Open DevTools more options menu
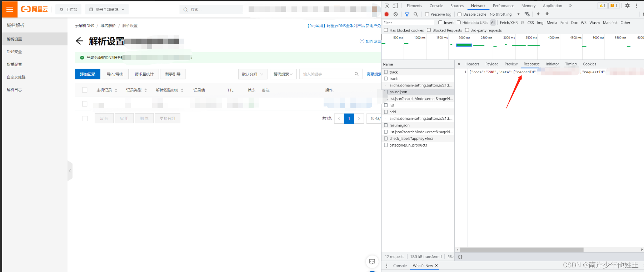The image size is (644, 272). (x=636, y=6)
